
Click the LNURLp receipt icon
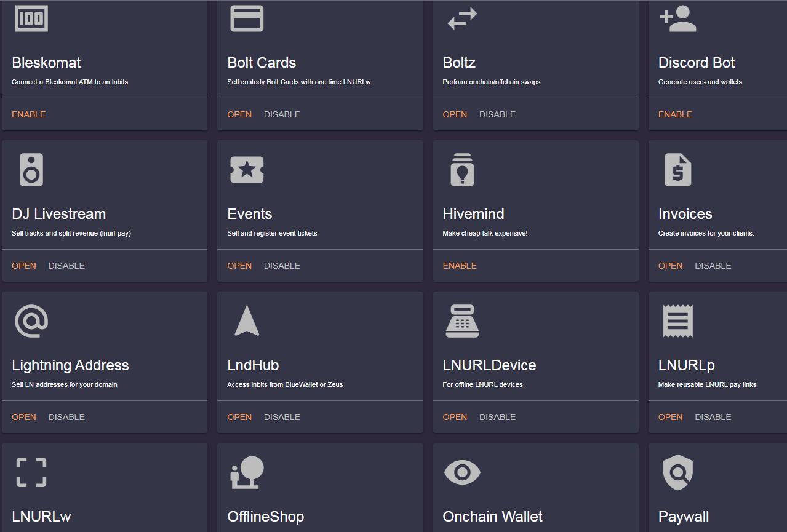[677, 321]
